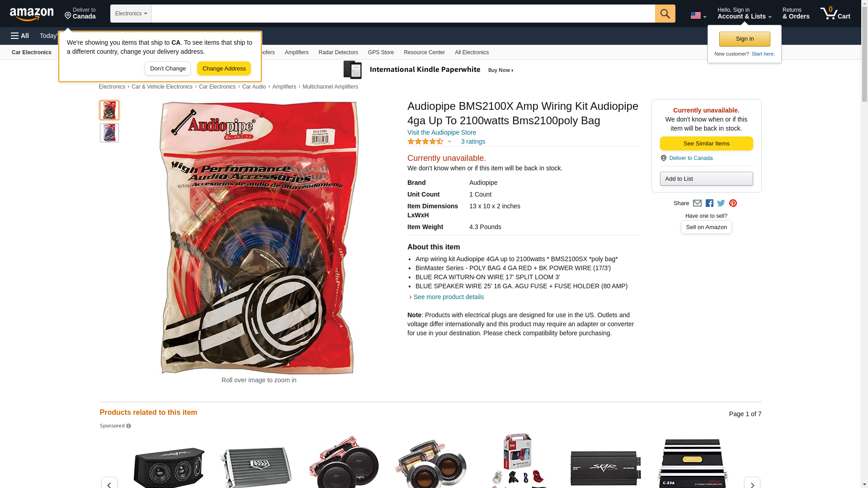Viewport: 868px width, 488px height.
Task: Open the All hamburger menu
Action: [x=20, y=36]
